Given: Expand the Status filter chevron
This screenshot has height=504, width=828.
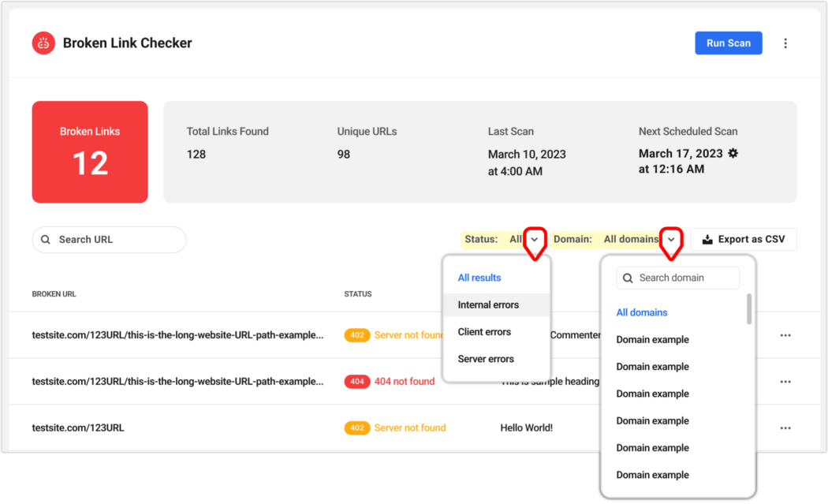Looking at the screenshot, I should pos(535,239).
